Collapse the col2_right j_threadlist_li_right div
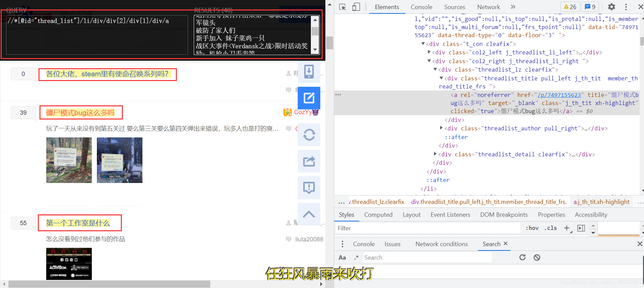Image resolution: width=644 pixels, height=288 pixels. (429, 61)
